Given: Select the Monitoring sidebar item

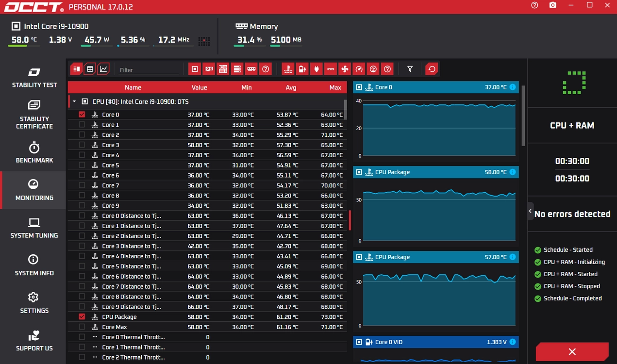Looking at the screenshot, I should coord(34,190).
